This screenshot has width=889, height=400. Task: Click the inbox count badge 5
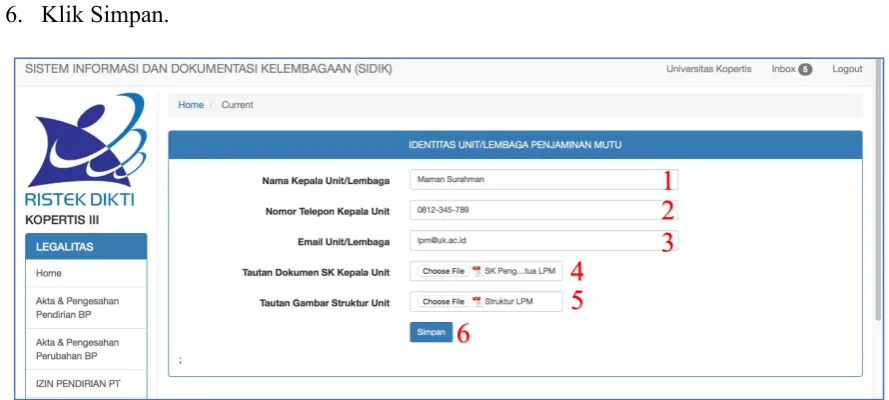[x=805, y=70]
